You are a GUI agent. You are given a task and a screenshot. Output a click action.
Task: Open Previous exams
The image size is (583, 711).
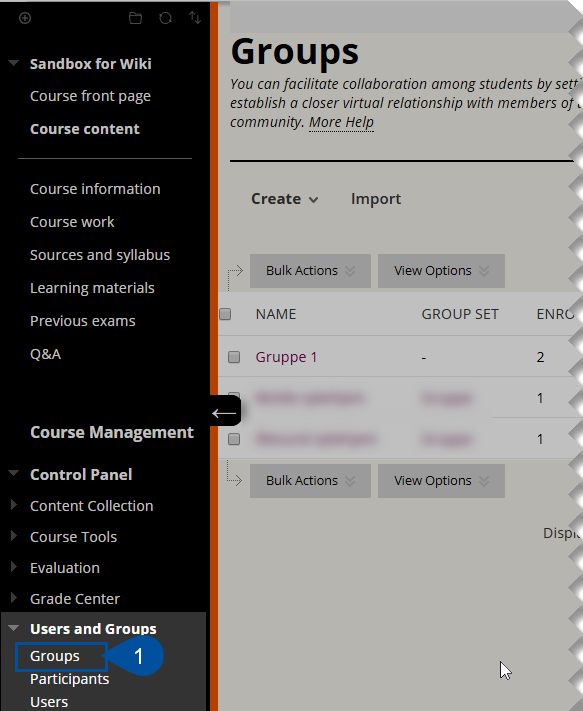[x=83, y=321]
